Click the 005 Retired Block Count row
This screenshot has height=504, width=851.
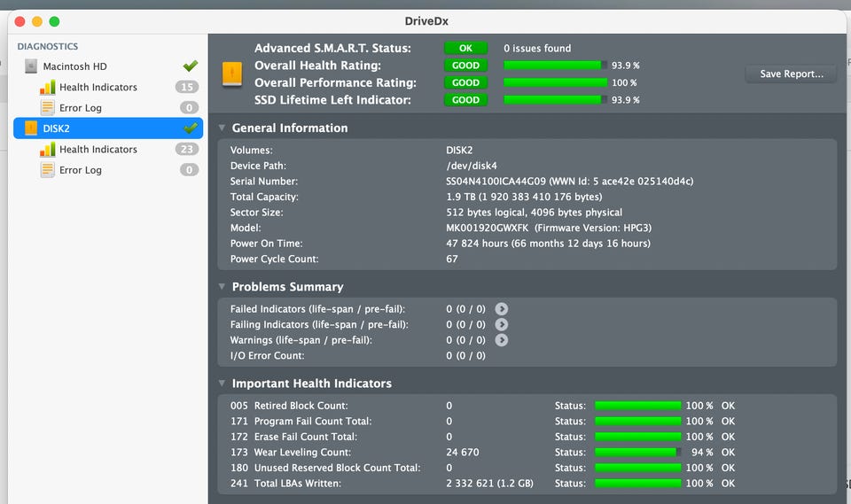click(x=527, y=406)
